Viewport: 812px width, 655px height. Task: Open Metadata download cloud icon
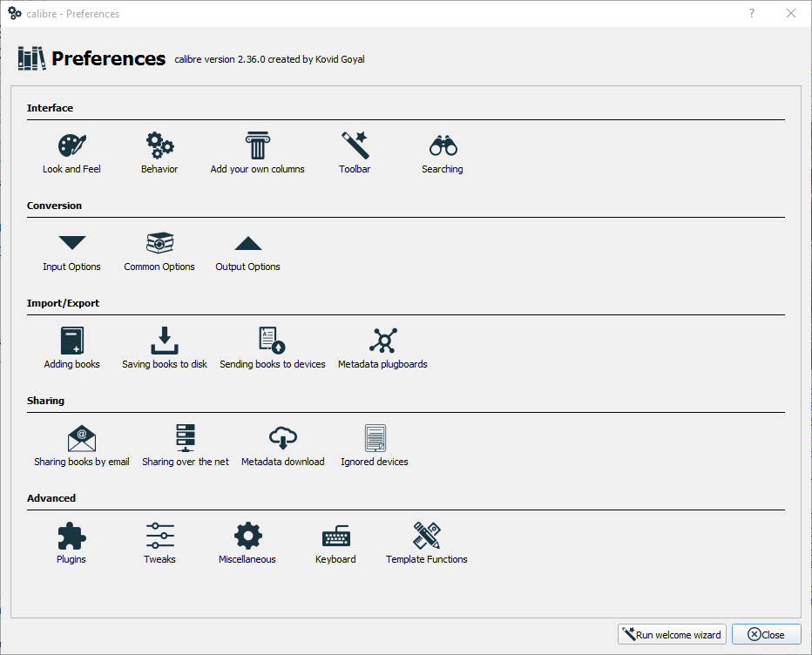pyautogui.click(x=283, y=438)
